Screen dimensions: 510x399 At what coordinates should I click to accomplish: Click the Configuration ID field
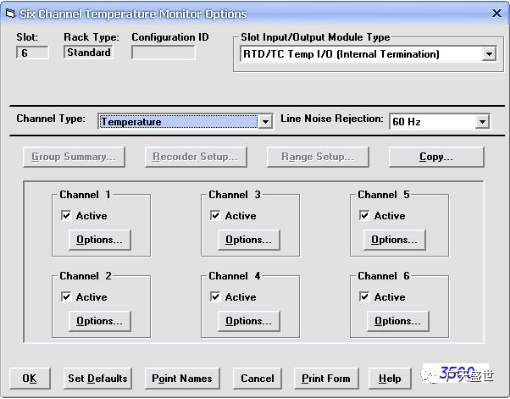(163, 53)
